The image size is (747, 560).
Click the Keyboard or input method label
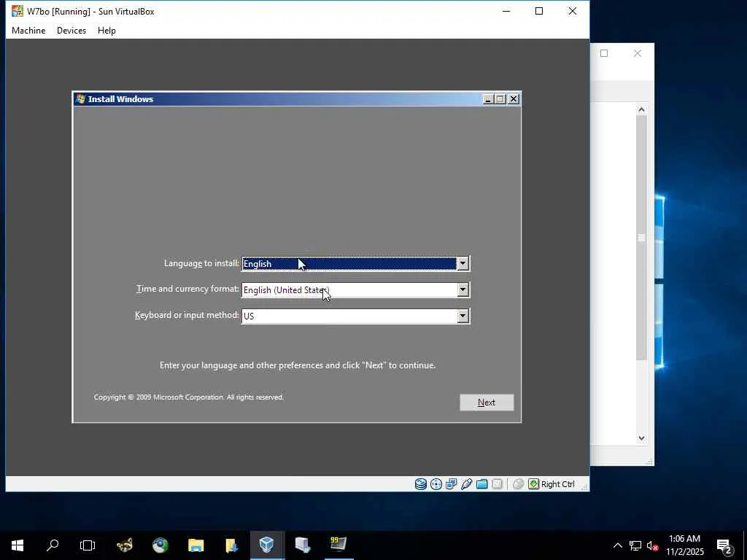(187, 315)
